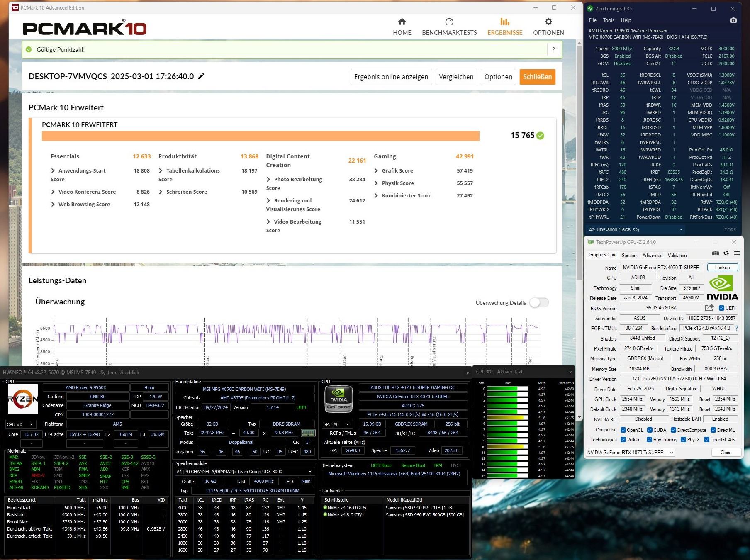Toggle CUDA checkbox in GPU-Z
Viewport: 750px width, 560px height.
[x=650, y=430]
